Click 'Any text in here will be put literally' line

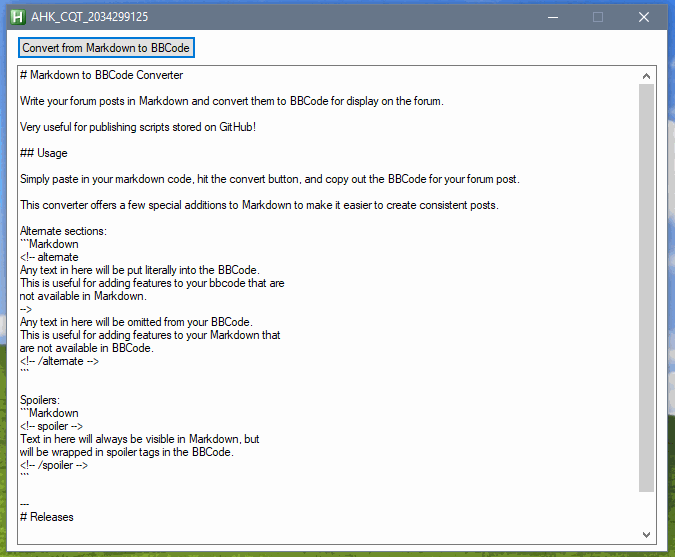140,270
